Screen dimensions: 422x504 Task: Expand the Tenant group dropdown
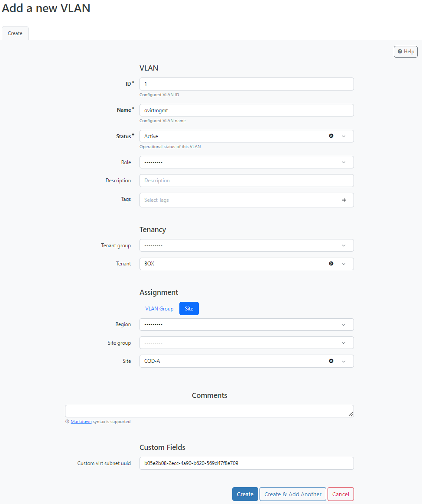tap(247, 246)
